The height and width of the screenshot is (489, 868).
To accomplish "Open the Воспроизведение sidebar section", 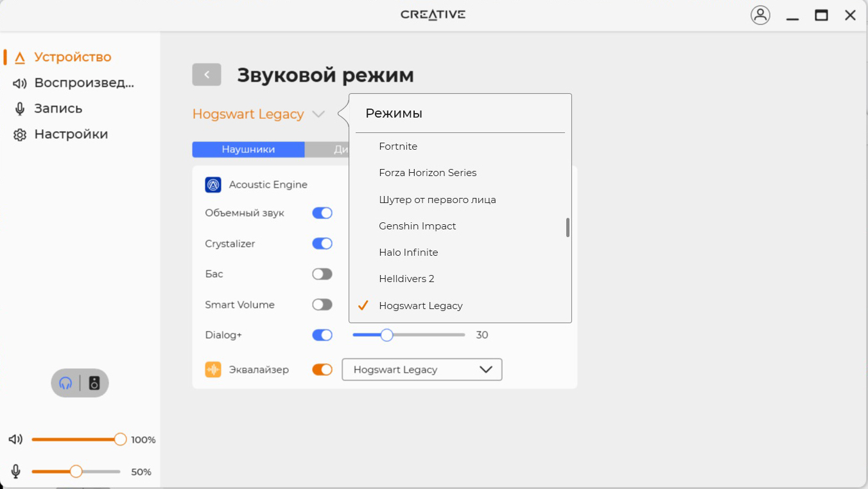I will point(84,83).
